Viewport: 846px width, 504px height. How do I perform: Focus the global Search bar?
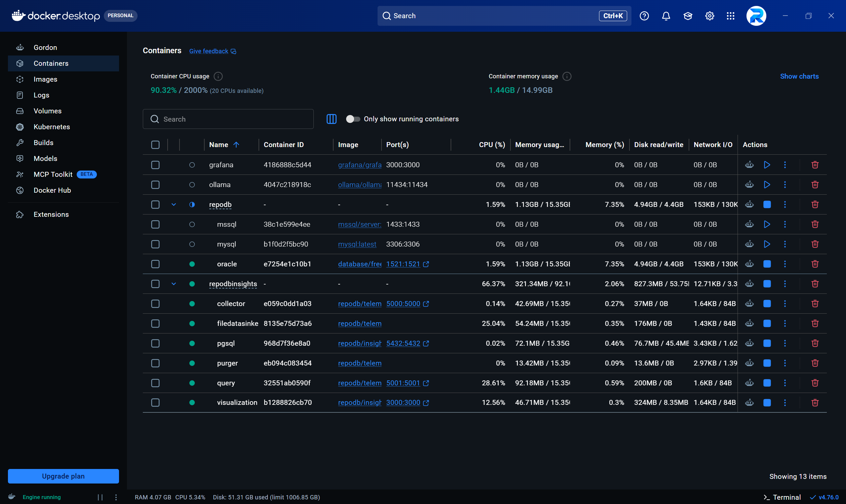point(504,16)
